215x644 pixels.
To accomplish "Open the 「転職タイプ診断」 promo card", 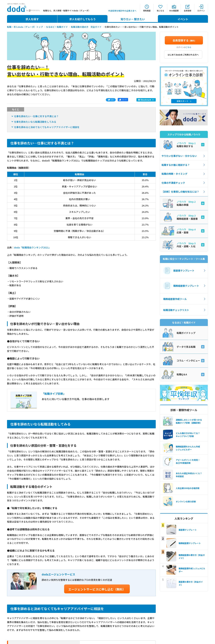I will (81, 400).
